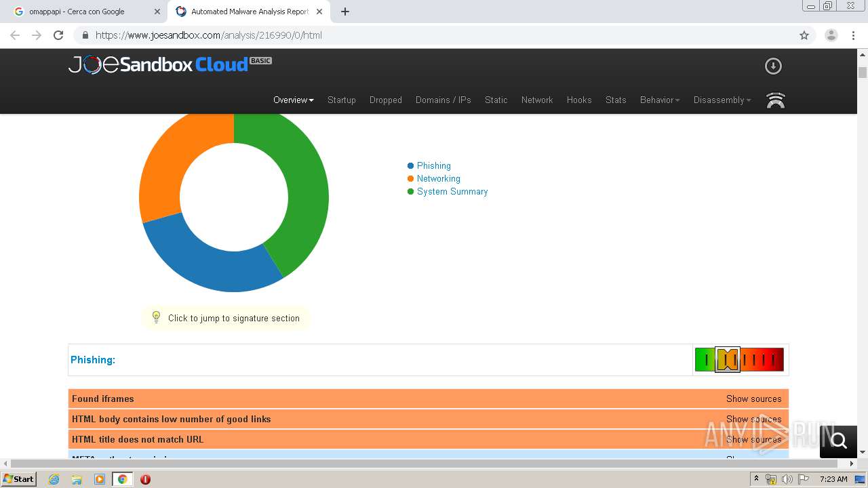Expand the Disassembly dropdown menu
The image size is (868, 488).
click(722, 100)
